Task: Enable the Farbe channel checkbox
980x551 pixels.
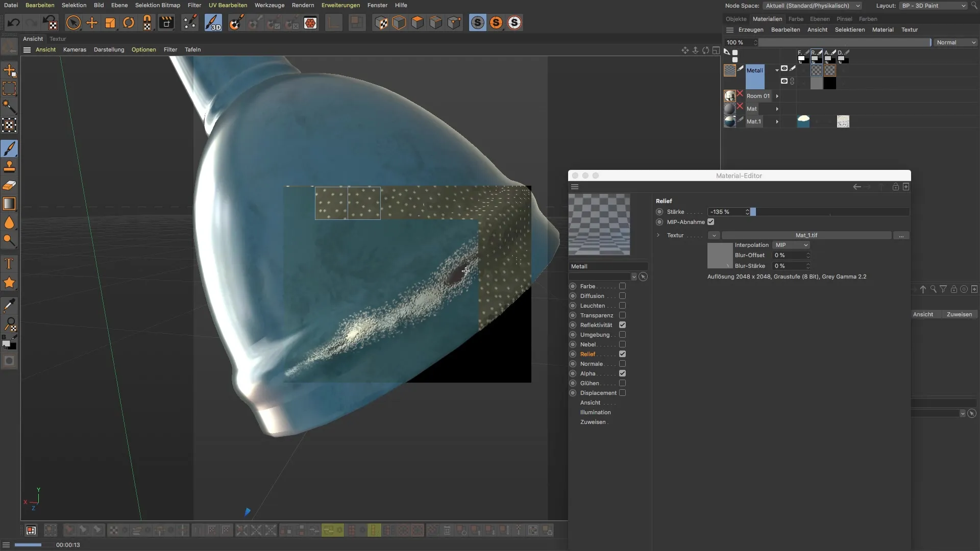Action: coord(622,286)
